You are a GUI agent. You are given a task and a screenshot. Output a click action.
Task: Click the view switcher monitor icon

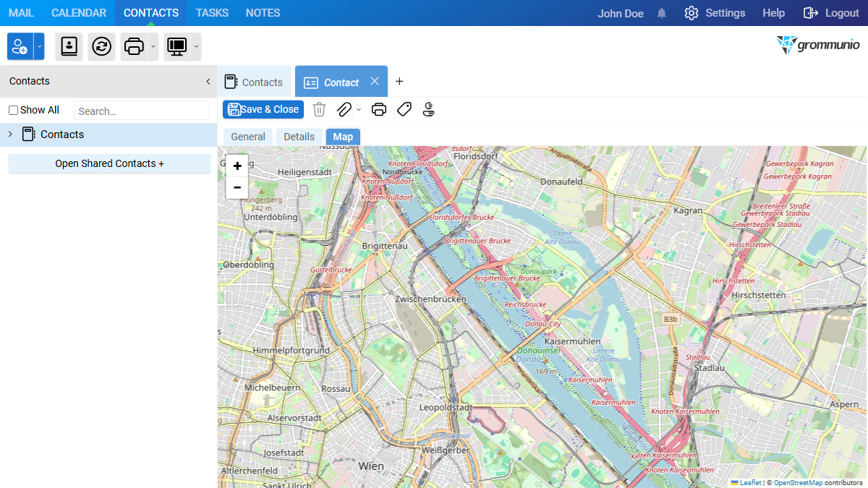(177, 46)
